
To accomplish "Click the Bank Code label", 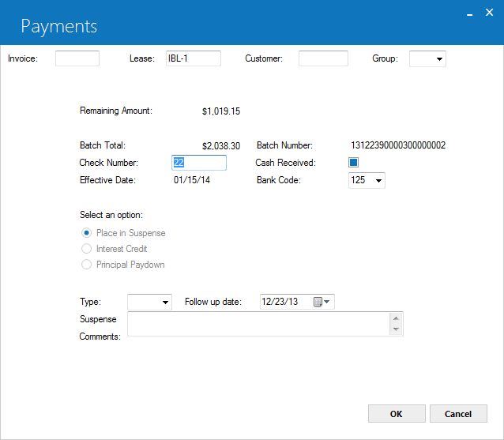I will tap(279, 180).
